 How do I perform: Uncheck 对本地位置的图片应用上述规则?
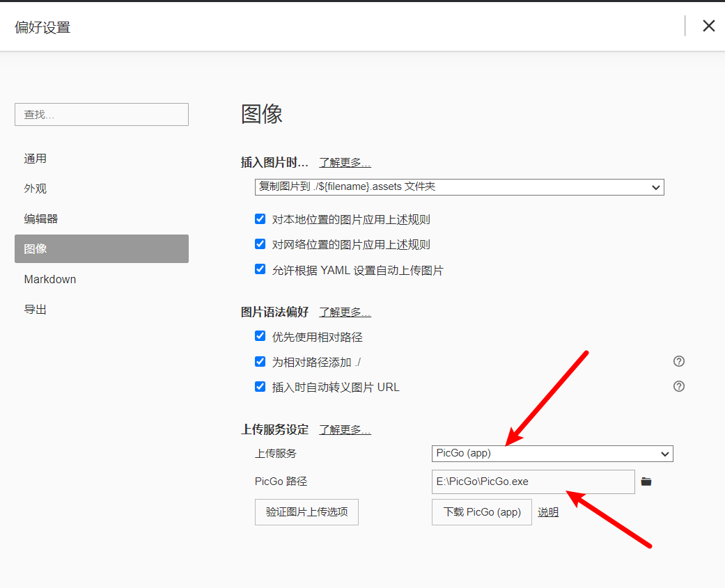point(260,219)
